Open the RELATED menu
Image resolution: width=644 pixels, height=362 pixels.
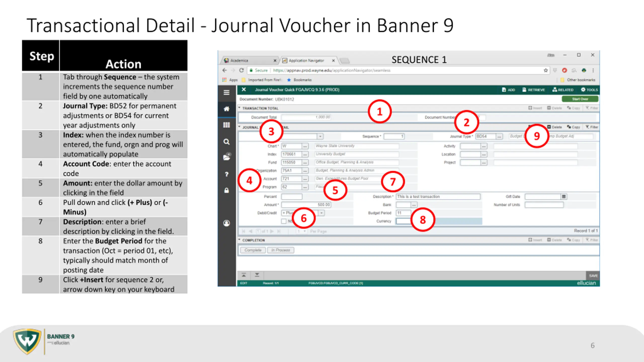pos(563,90)
